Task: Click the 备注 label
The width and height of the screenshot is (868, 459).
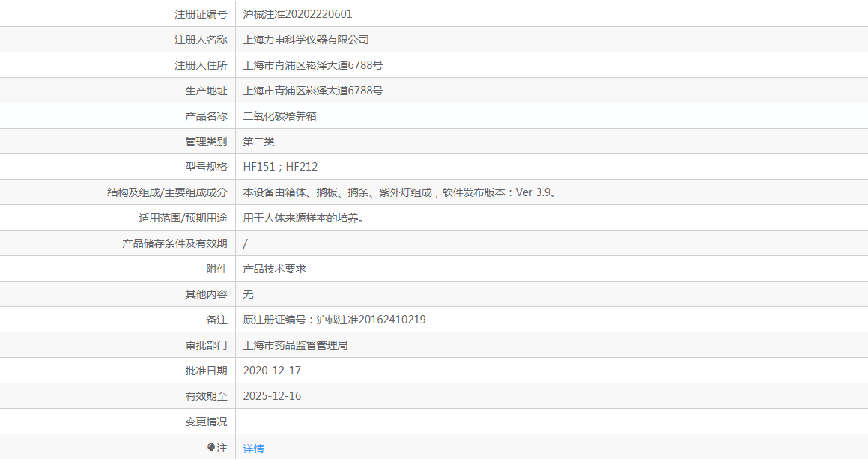Action: (x=216, y=320)
